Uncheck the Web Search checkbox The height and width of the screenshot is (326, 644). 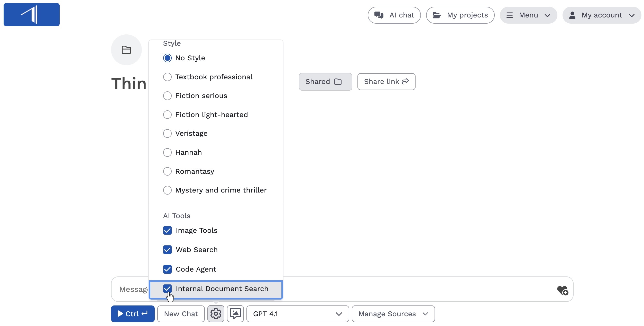coord(167,250)
